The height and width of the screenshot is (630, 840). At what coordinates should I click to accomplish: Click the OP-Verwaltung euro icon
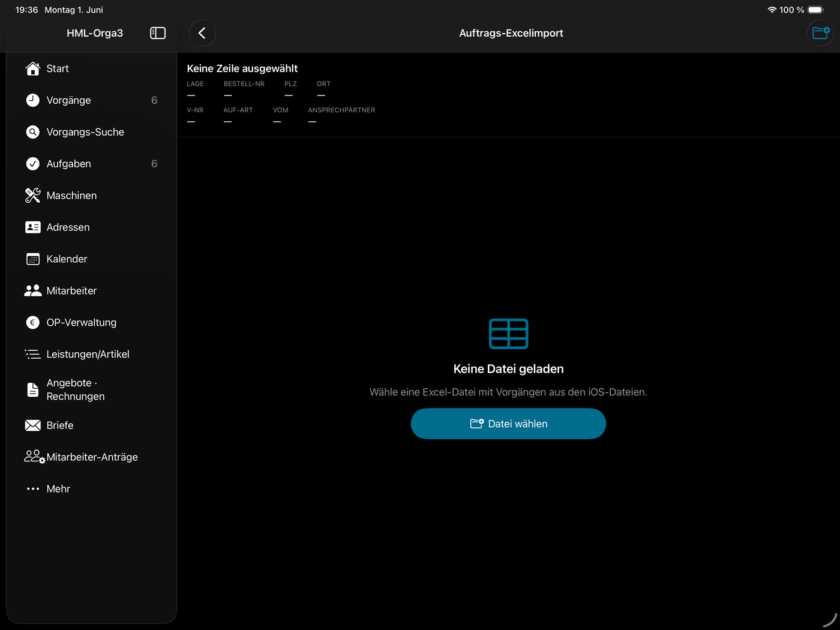point(33,323)
